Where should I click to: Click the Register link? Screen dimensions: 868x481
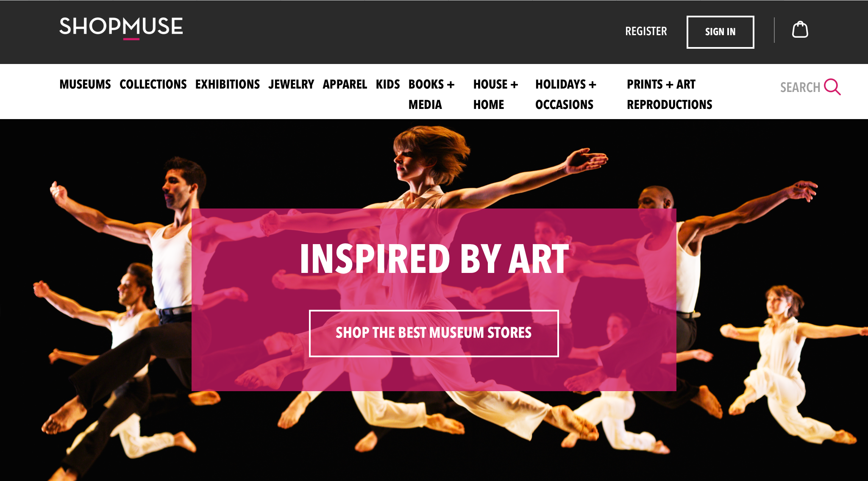tap(646, 31)
